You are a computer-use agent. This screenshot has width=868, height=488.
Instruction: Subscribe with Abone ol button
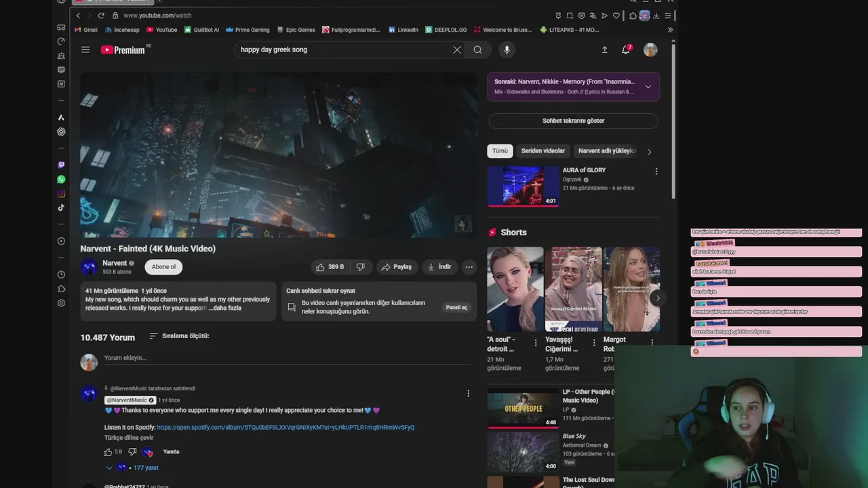[x=163, y=267]
